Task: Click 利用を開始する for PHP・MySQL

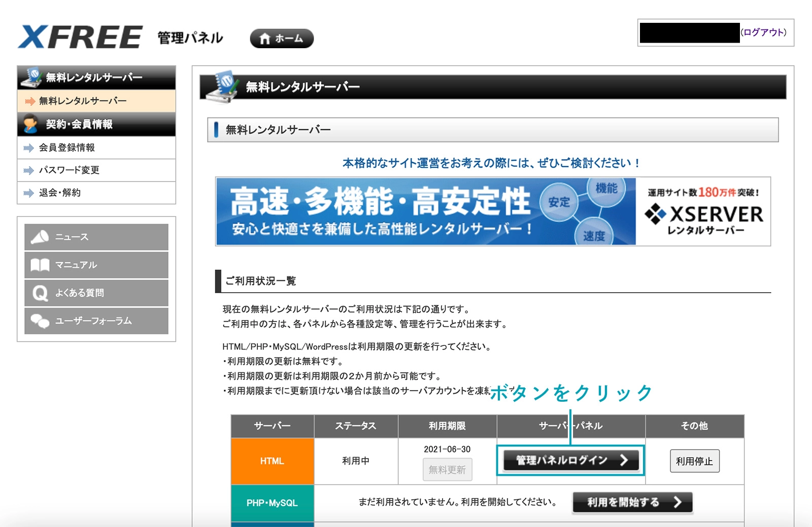Action: [632, 503]
